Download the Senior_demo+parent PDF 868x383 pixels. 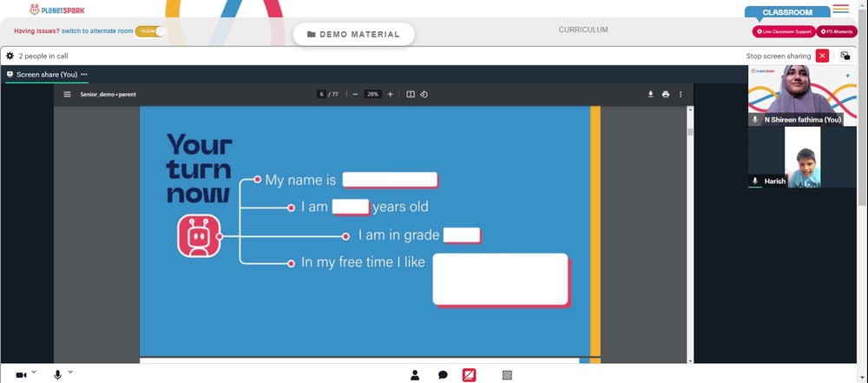pyautogui.click(x=650, y=94)
